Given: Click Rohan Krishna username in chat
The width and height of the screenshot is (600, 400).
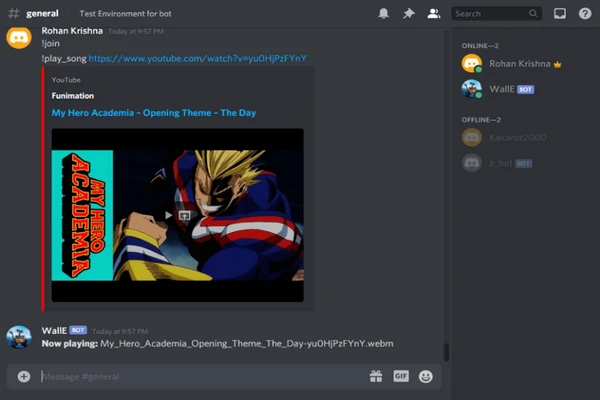Looking at the screenshot, I should (x=72, y=31).
